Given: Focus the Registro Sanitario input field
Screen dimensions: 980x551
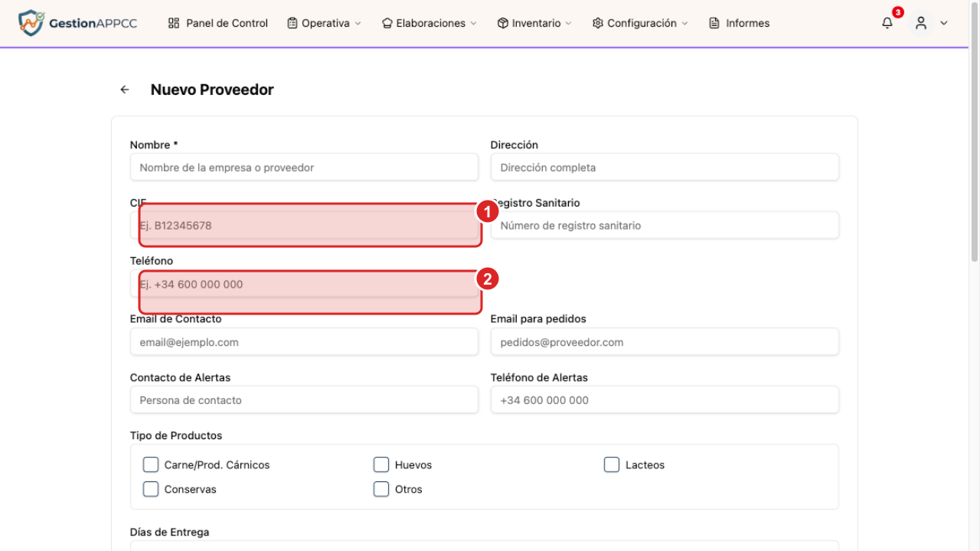Looking at the screenshot, I should (x=665, y=226).
